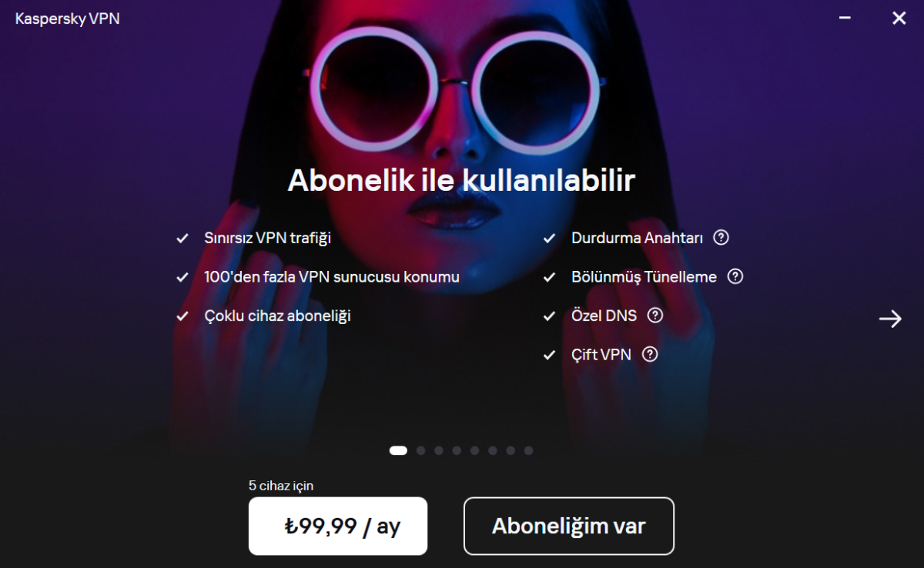This screenshot has width=924, height=568.
Task: Jump to the last carousel page dot
Action: click(x=528, y=450)
